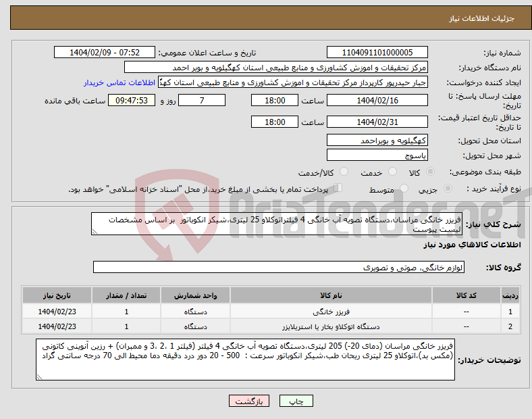This screenshot has width=532, height=419.
Task: Click the need date in the فریزر خانگی row
Action: pos(57,312)
